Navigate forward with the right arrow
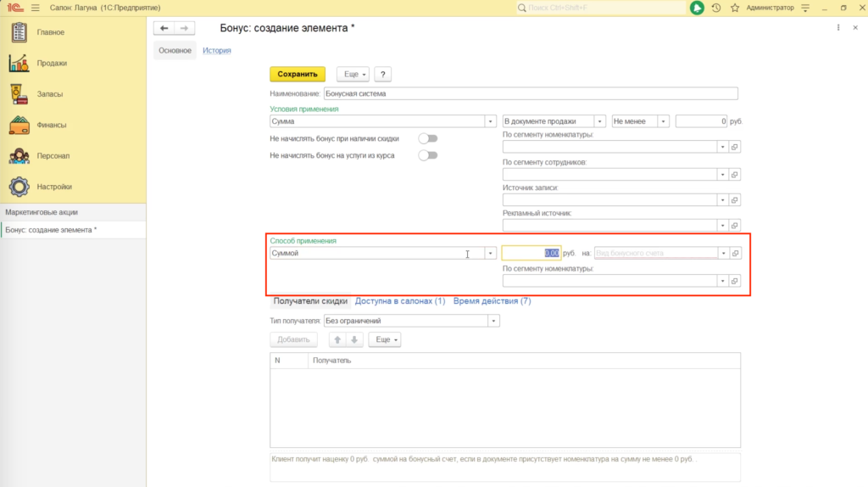The height and width of the screenshot is (487, 868). click(184, 28)
